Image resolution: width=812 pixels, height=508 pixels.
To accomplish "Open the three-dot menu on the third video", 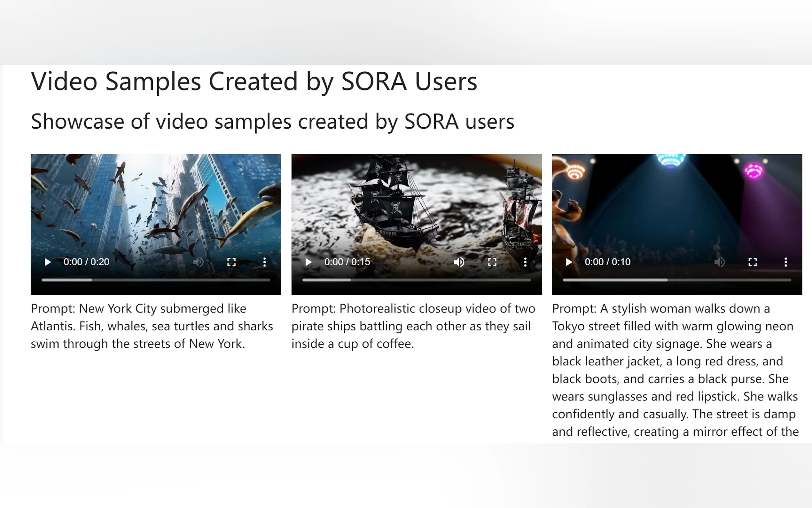I will 785,262.
